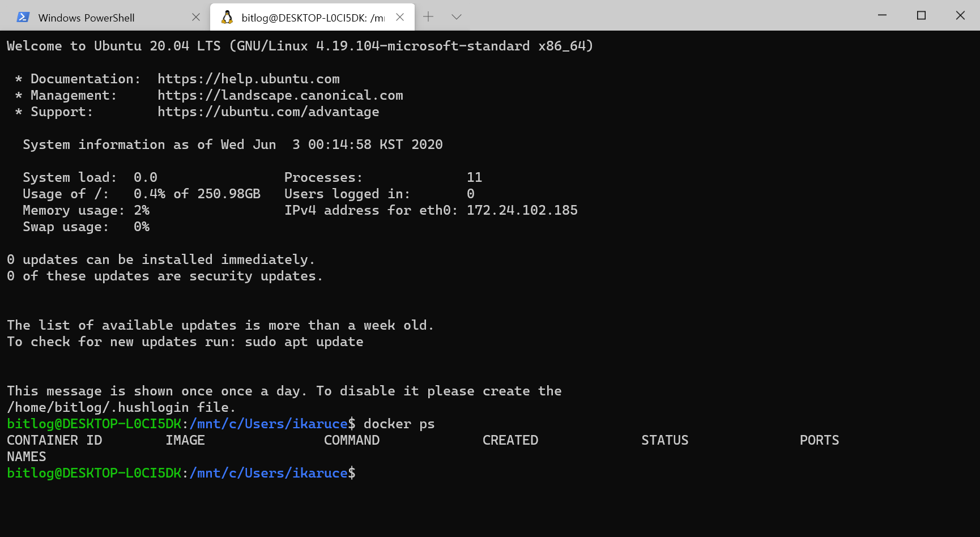The height and width of the screenshot is (537, 980).
Task: Click the last prompt line /mnt/c/Users/ikaruce$
Action: tap(181, 473)
